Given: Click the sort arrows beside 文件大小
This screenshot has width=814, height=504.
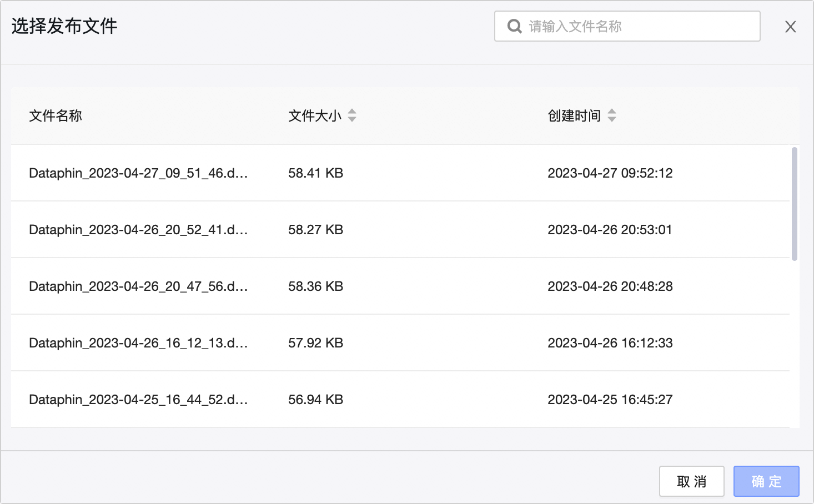Looking at the screenshot, I should click(352, 115).
